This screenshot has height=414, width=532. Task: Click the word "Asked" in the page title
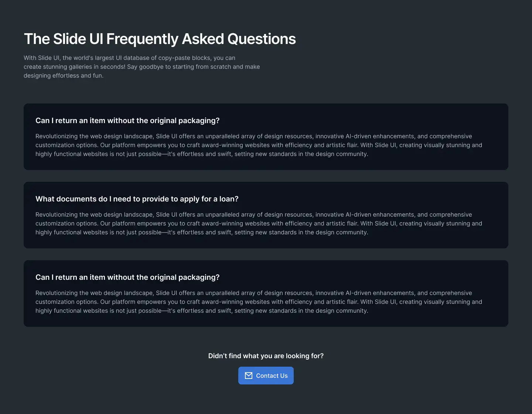[x=203, y=39]
